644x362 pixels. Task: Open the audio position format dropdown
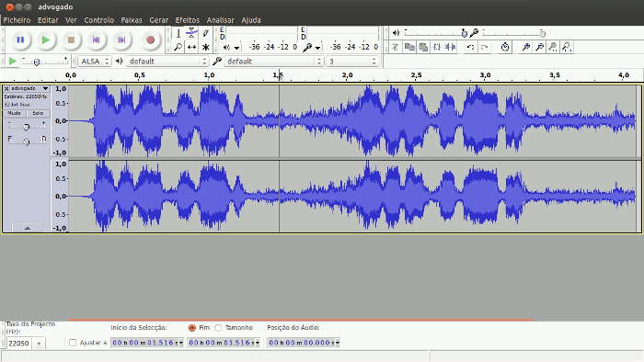click(338, 343)
